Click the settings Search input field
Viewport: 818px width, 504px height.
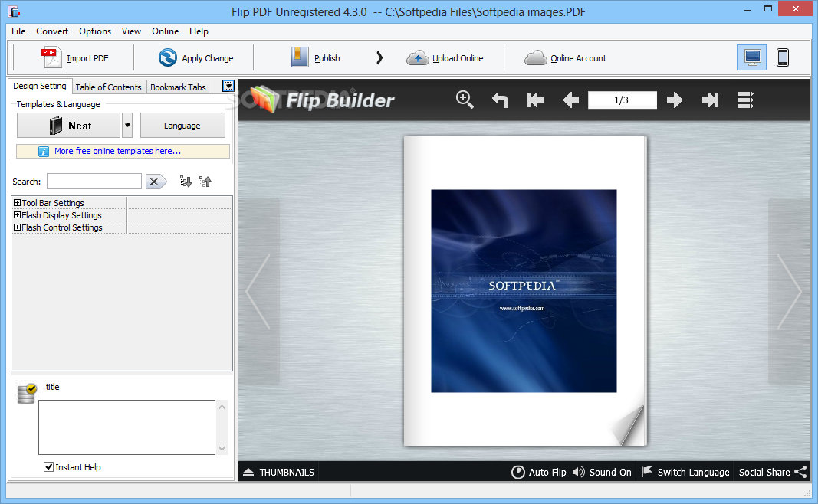coord(94,182)
